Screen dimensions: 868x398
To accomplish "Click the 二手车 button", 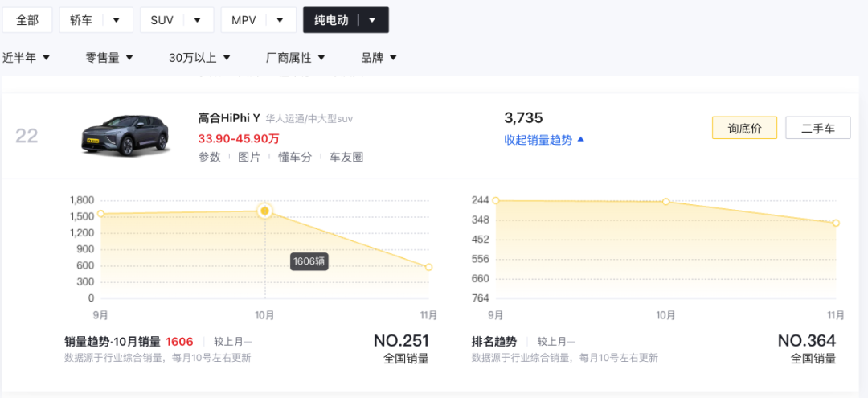I will [x=817, y=128].
